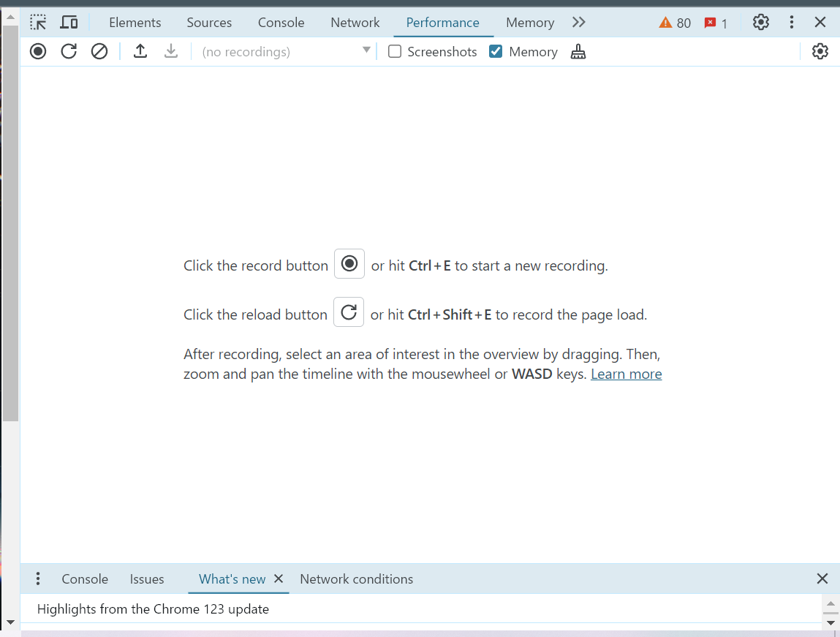Toggle the device toolbar icon
The height and width of the screenshot is (637, 840).
69,23
